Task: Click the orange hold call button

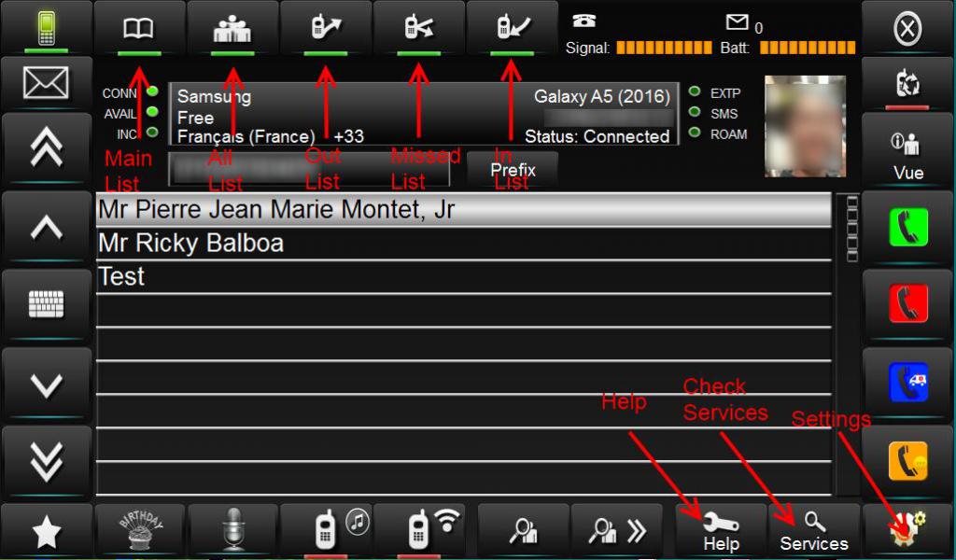Action: click(x=907, y=461)
